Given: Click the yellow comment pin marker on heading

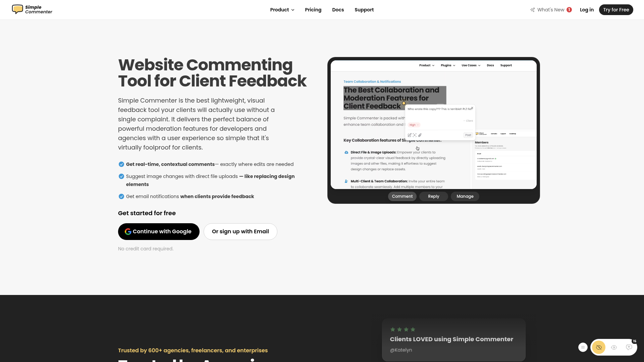Looking at the screenshot, I should 404,103.
